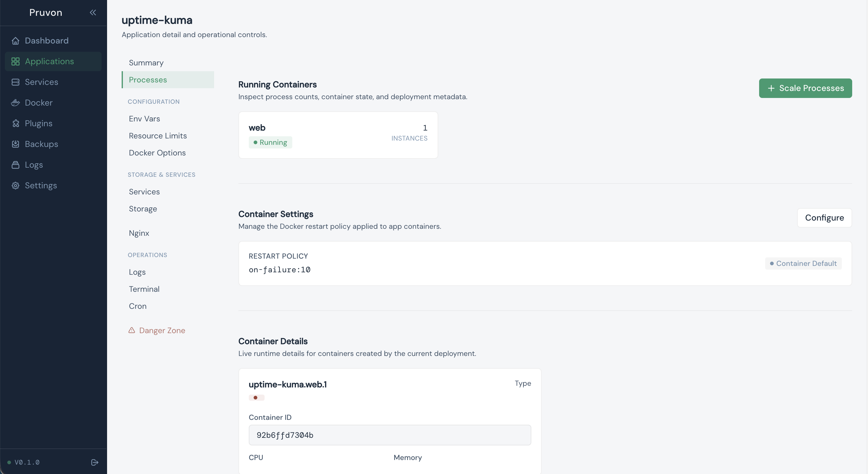Open Services under Storage & Services

[x=168, y=192]
